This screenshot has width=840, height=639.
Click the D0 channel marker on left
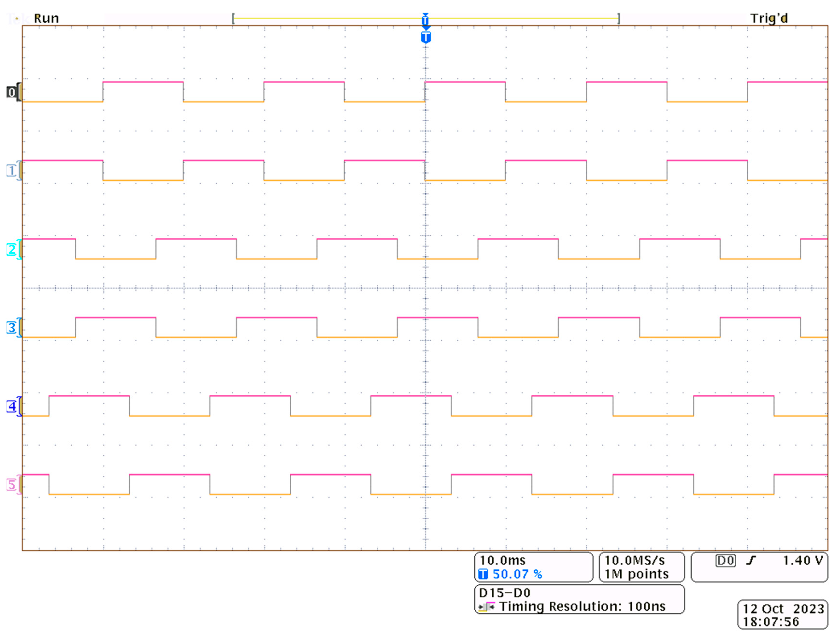(11, 92)
